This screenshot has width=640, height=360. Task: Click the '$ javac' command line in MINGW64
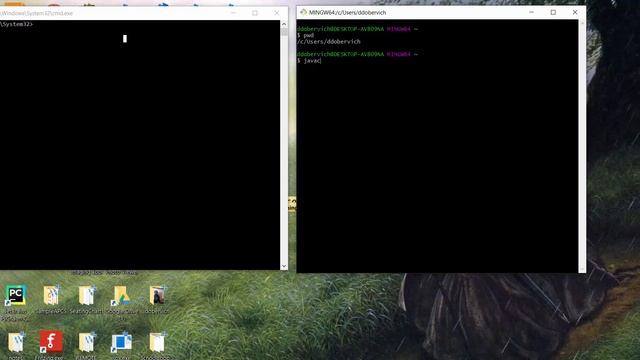[x=309, y=60]
